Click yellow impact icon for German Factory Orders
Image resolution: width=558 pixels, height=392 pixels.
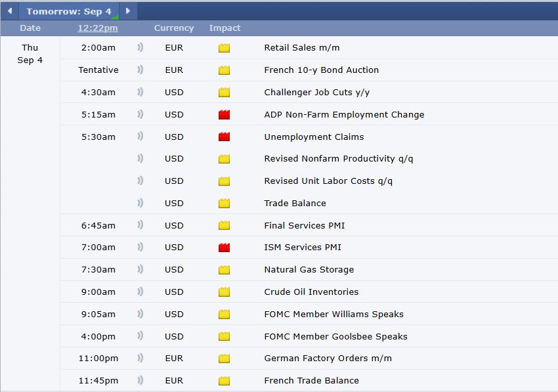point(225,358)
